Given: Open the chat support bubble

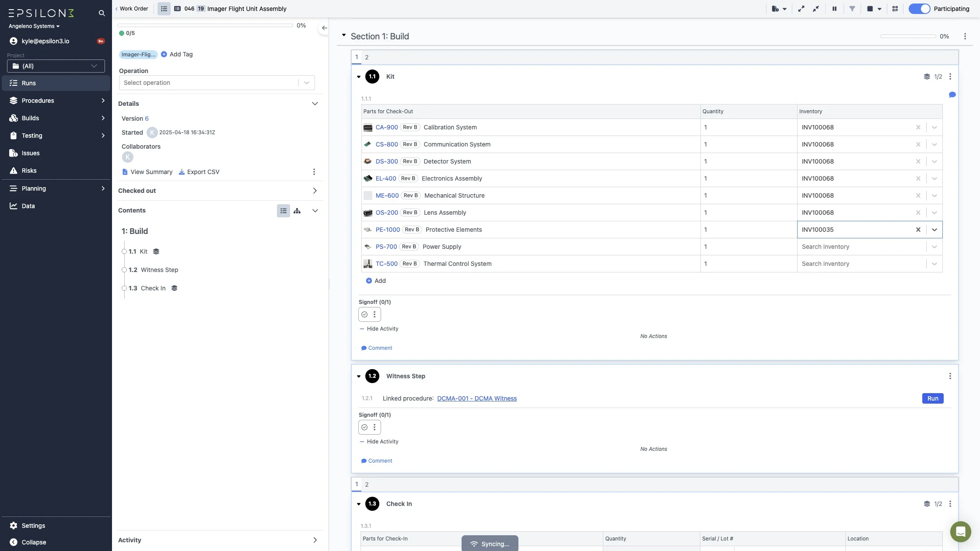Looking at the screenshot, I should coord(960,531).
